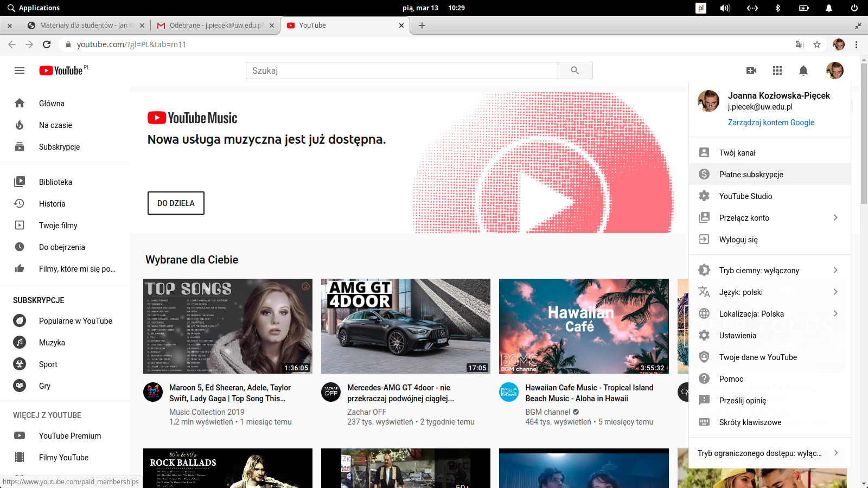
Task: Open the create video camera icon
Action: (x=751, y=70)
